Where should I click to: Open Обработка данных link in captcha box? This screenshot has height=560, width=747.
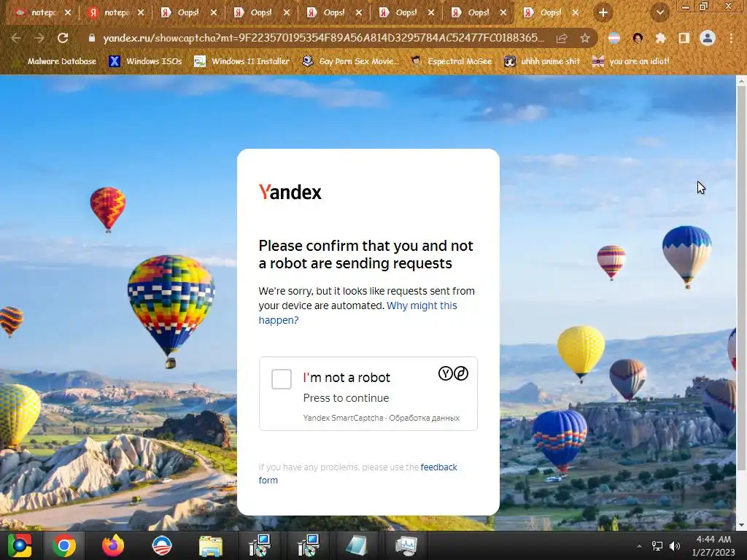click(x=424, y=418)
